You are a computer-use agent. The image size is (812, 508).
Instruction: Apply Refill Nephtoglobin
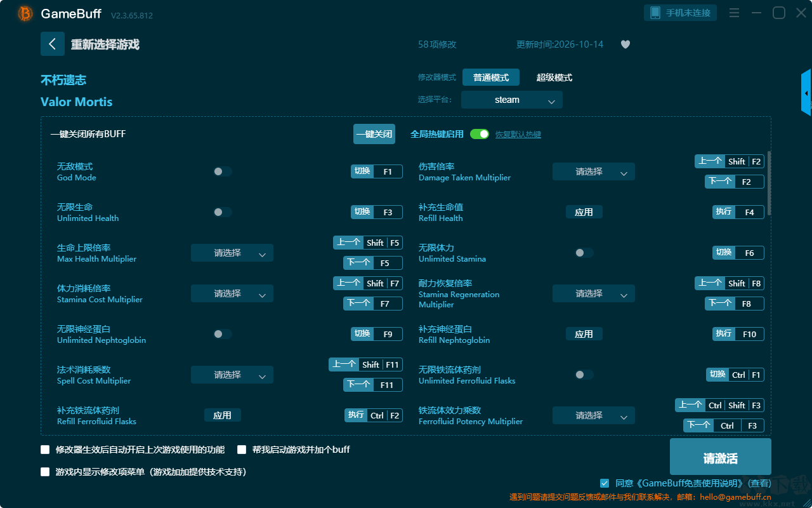(584, 334)
